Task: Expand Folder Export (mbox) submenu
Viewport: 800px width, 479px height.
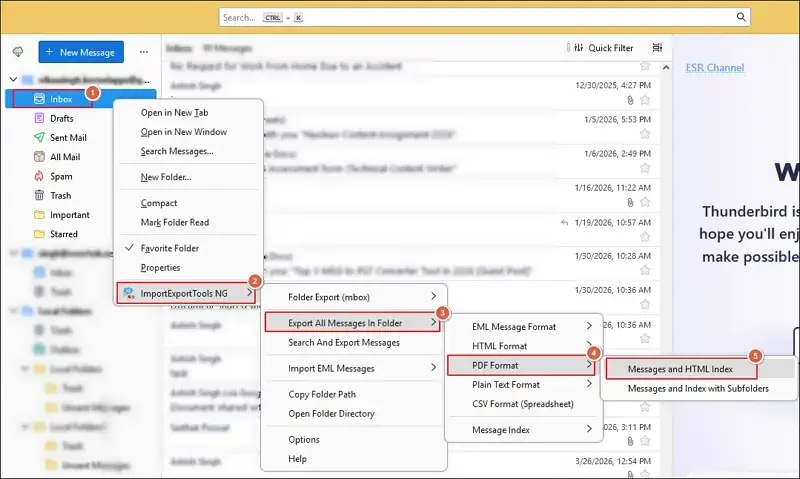Action: 354,297
